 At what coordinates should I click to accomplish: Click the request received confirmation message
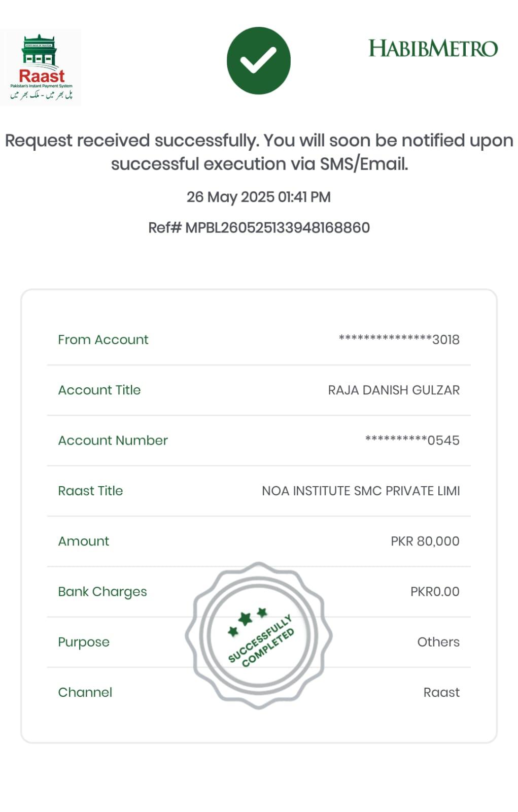[x=259, y=152]
